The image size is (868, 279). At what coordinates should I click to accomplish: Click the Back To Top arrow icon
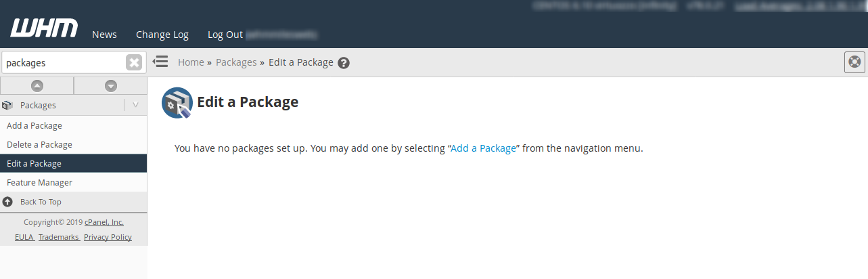(7, 202)
